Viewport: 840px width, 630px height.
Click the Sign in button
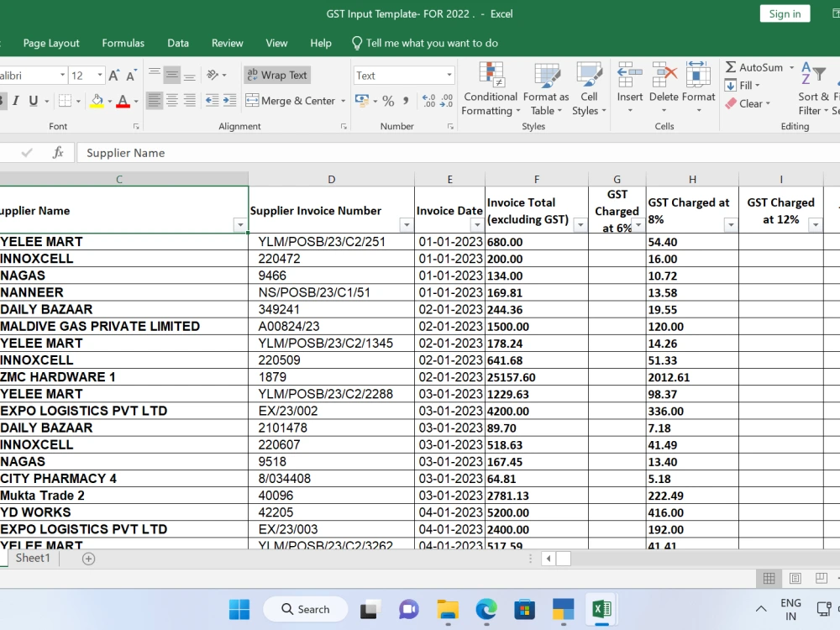point(784,13)
